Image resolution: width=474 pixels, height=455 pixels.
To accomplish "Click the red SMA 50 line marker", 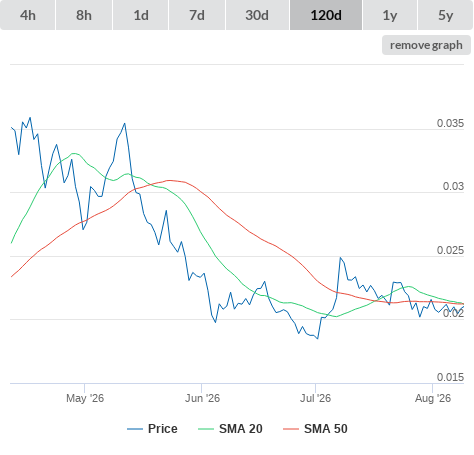I will (x=291, y=429).
